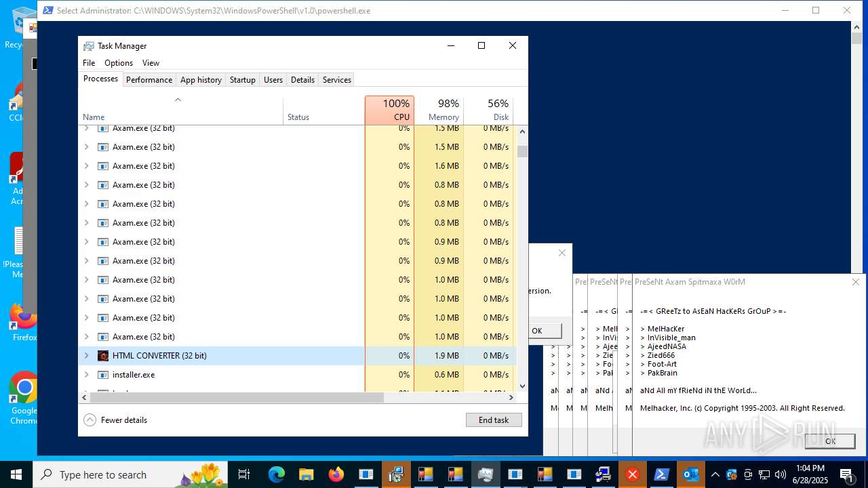Image resolution: width=868 pixels, height=488 pixels.
Task: Click the Windows Start button
Action: pyautogui.click(x=16, y=474)
